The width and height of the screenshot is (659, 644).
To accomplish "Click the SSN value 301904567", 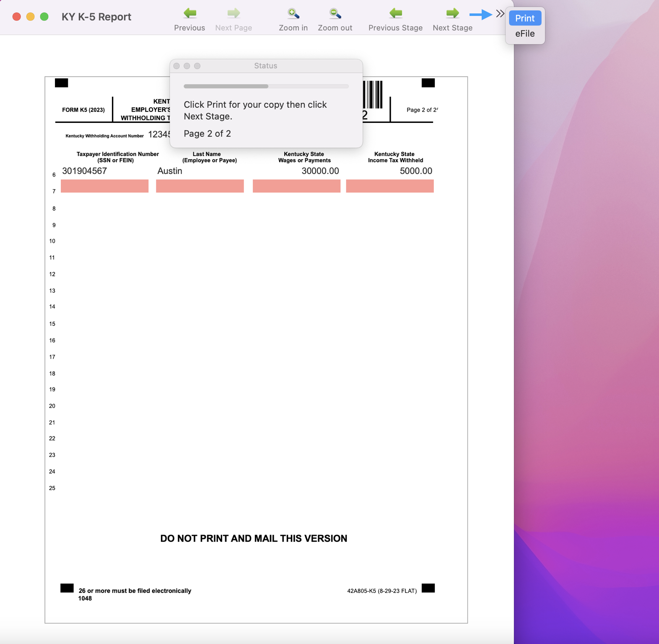I will coord(84,171).
